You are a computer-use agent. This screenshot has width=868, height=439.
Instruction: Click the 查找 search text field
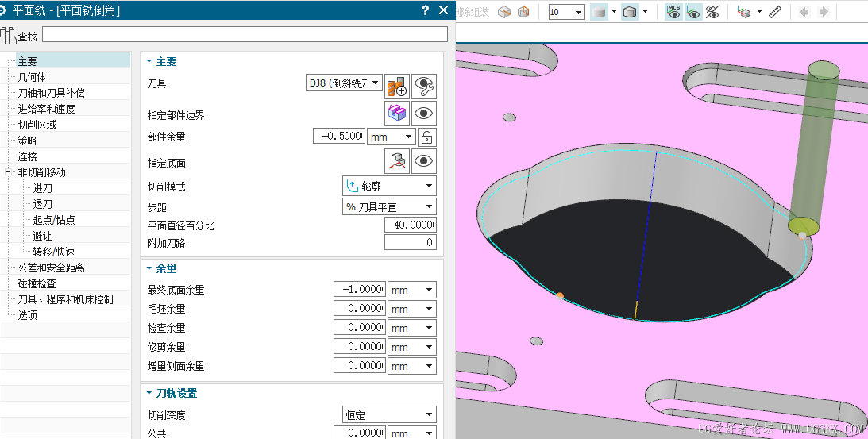click(x=245, y=34)
